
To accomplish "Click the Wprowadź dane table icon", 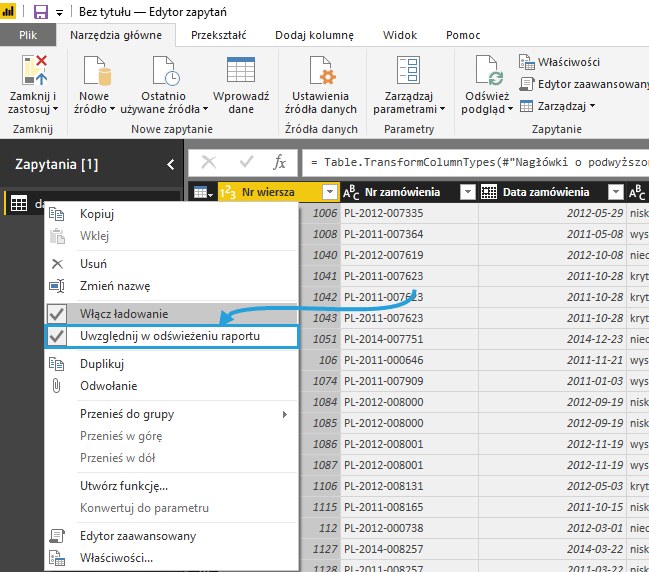I will tap(241, 71).
